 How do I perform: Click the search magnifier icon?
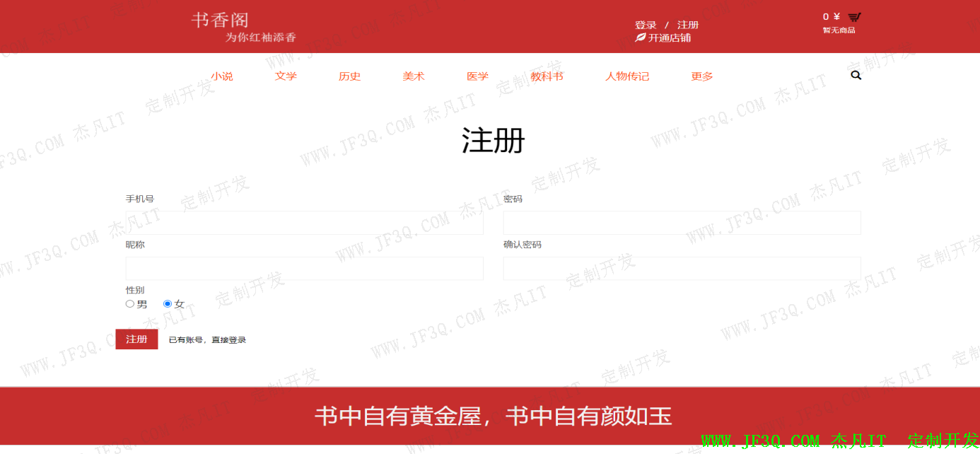click(856, 76)
